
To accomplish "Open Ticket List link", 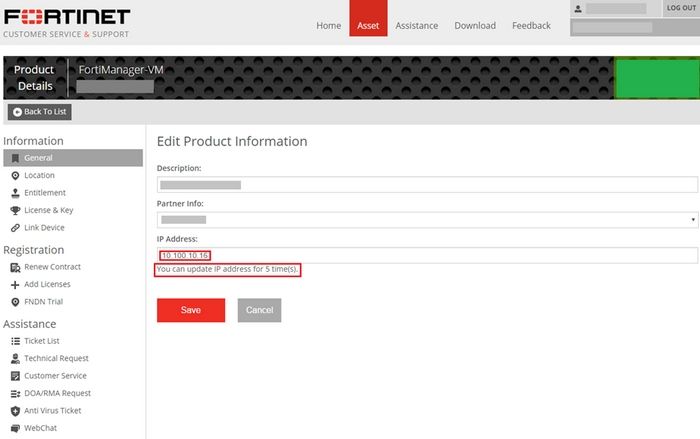I will (42, 341).
